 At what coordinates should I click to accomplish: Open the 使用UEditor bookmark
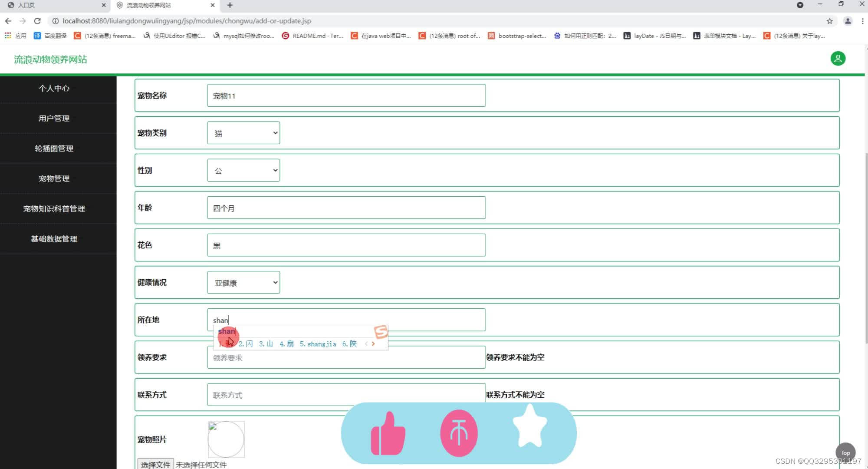(174, 36)
